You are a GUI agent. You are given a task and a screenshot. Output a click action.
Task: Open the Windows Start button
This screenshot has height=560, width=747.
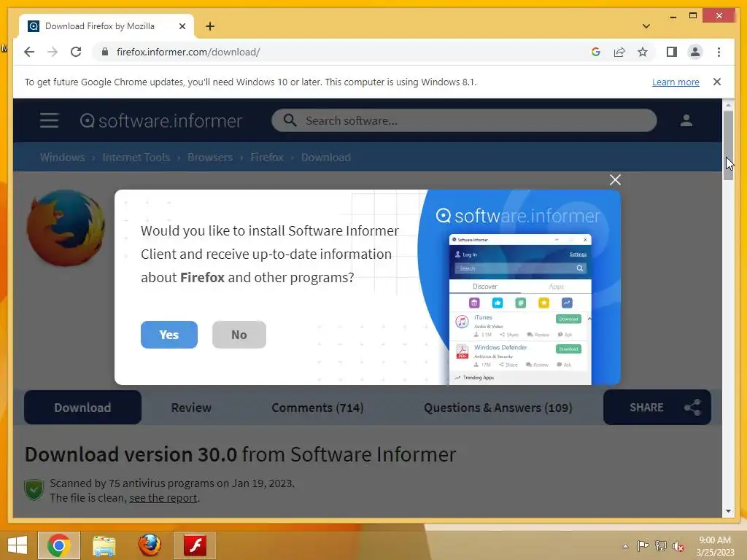coord(18,545)
